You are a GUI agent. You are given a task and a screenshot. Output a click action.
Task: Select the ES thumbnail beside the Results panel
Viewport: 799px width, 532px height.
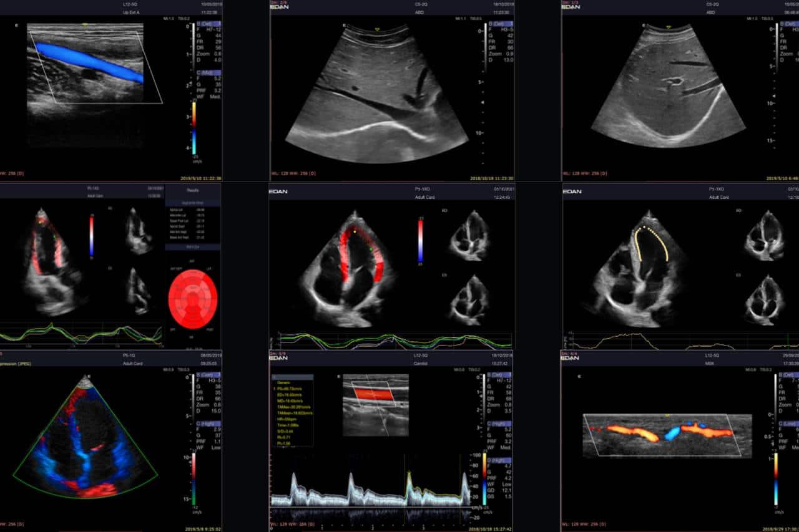pos(138,290)
